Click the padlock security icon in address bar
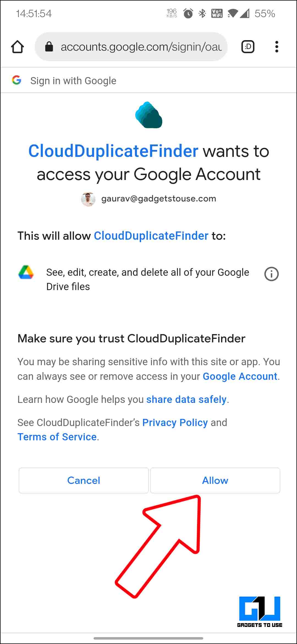Image resolution: width=297 pixels, height=644 pixels. coord(49,46)
